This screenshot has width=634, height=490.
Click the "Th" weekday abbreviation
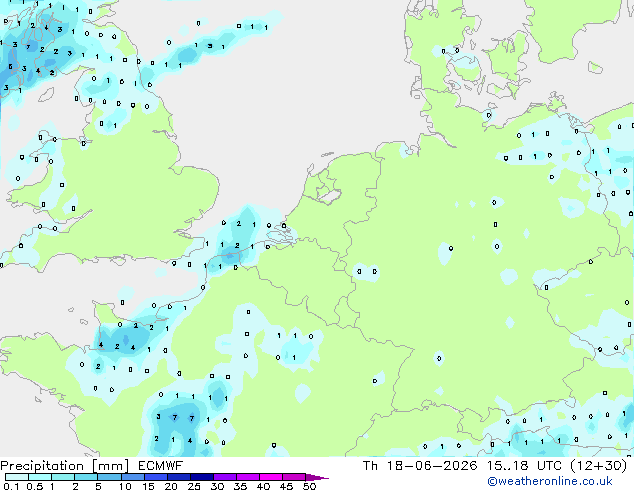click(370, 466)
